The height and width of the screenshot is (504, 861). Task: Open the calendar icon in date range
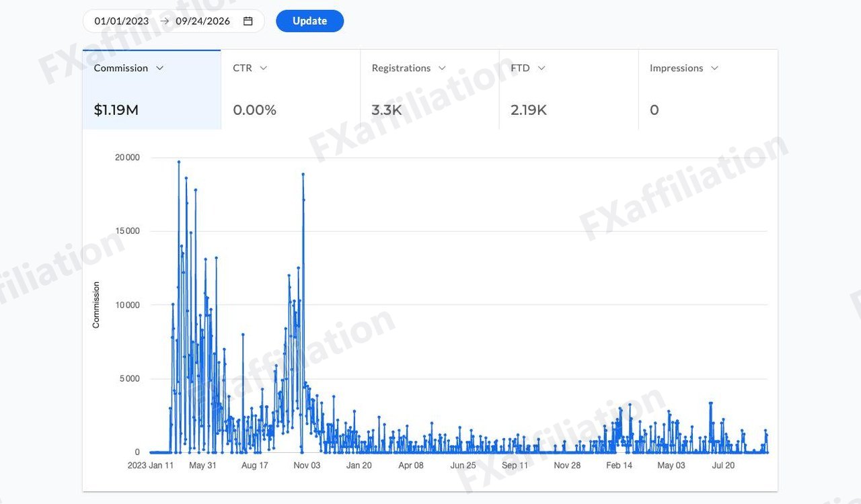(x=248, y=21)
